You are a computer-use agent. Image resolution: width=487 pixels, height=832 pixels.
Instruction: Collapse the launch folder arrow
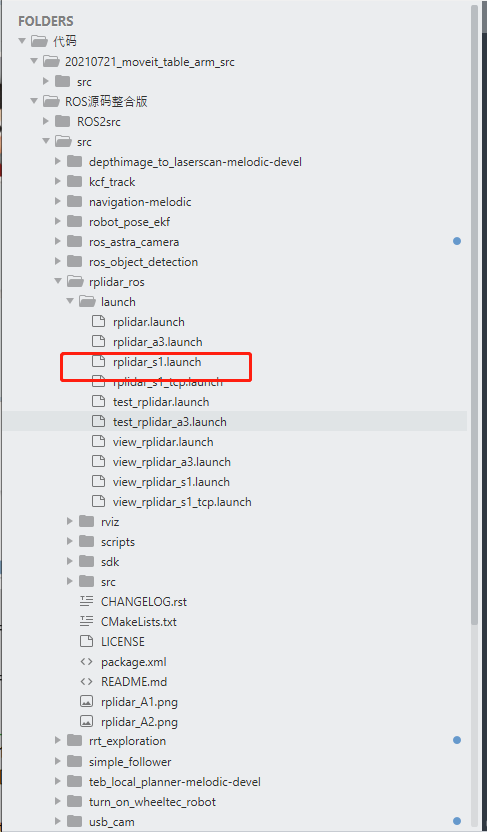(69, 301)
